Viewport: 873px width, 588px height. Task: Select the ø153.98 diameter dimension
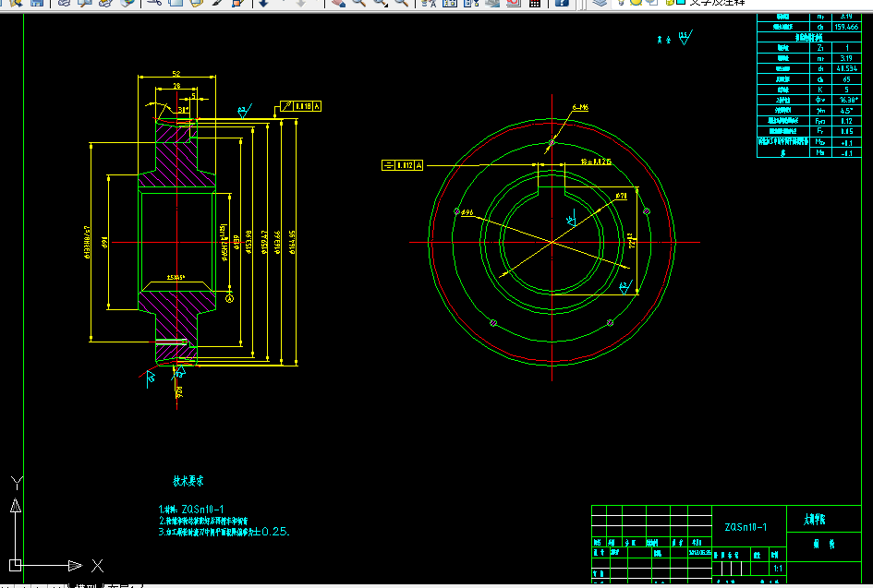(249, 243)
